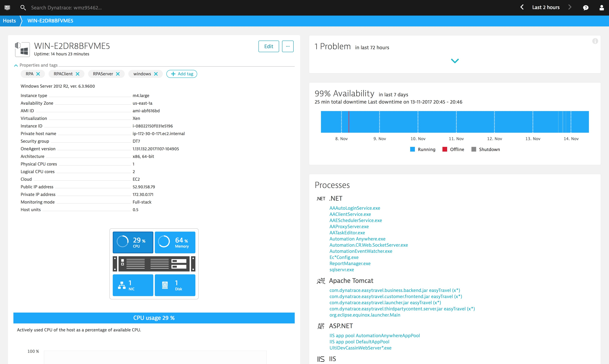Open the help question-mark icon
The height and width of the screenshot is (364, 609).
(x=586, y=8)
